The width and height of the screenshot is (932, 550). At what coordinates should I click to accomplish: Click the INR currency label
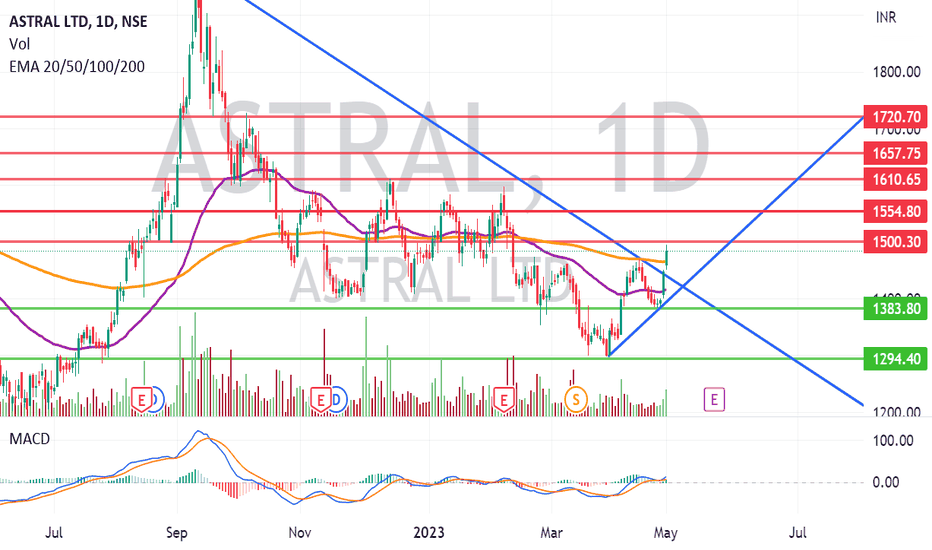coord(886,18)
